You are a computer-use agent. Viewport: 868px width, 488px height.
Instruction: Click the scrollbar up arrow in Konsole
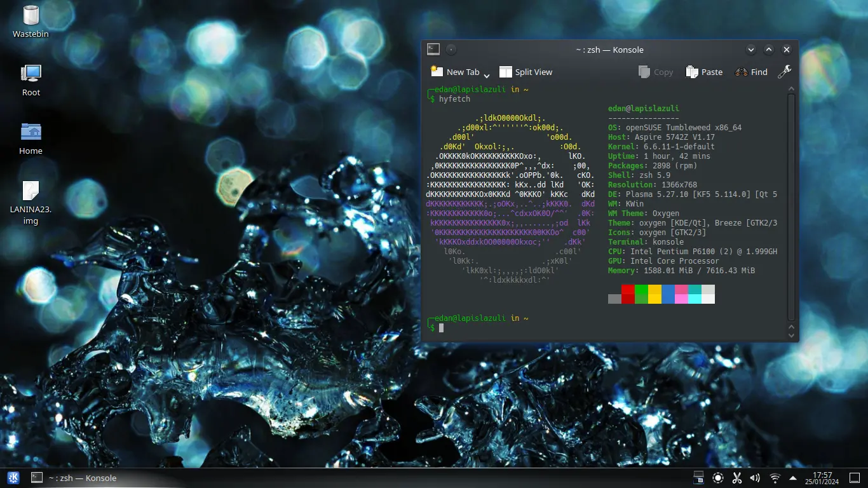coord(791,88)
